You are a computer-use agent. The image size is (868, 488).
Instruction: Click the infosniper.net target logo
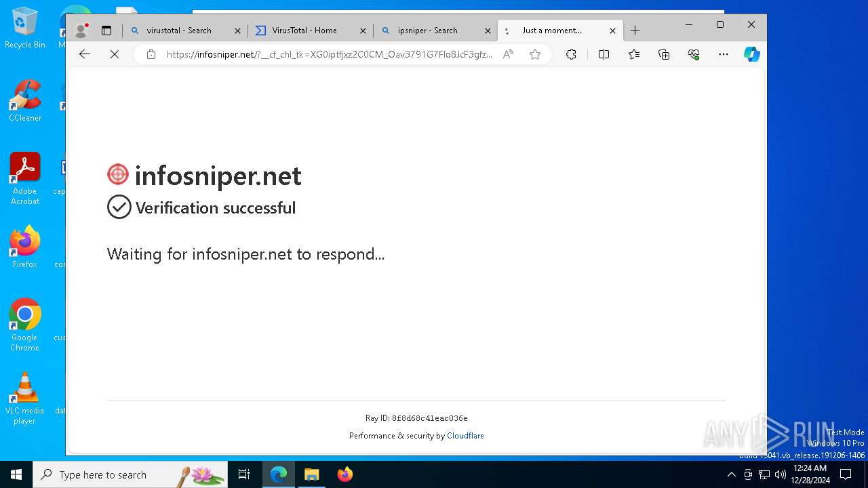pyautogui.click(x=118, y=174)
